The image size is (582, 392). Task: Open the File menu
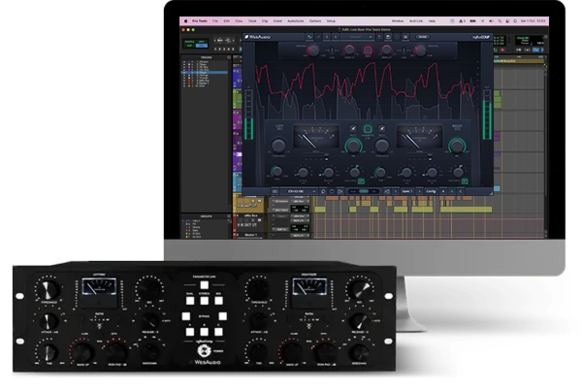[215, 21]
